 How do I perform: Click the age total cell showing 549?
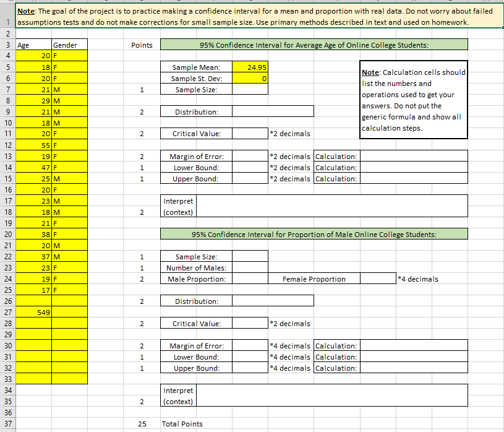[x=34, y=313]
